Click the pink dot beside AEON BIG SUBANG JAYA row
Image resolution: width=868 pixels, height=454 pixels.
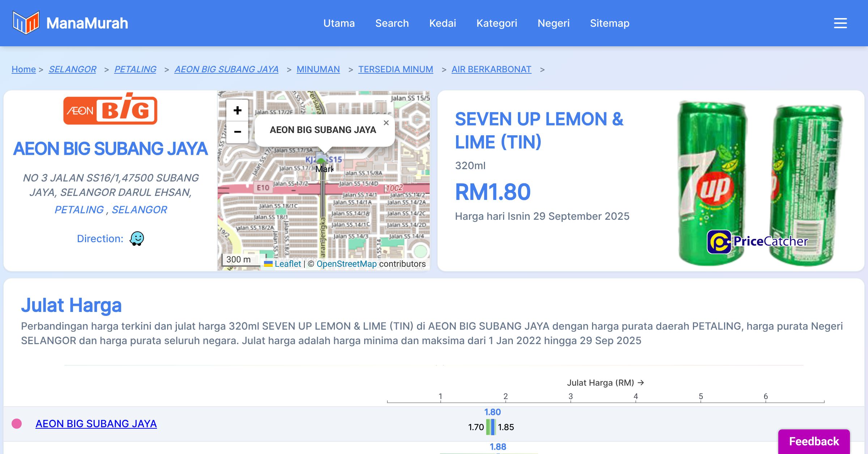pos(17,424)
